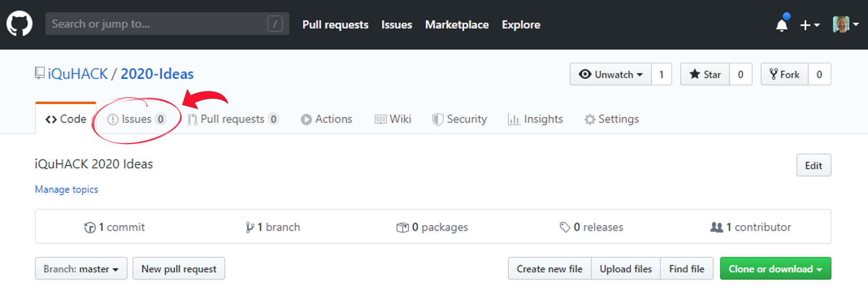Image resolution: width=868 pixels, height=287 pixels.
Task: Open the iQuHACK organization link
Action: pos(78,74)
